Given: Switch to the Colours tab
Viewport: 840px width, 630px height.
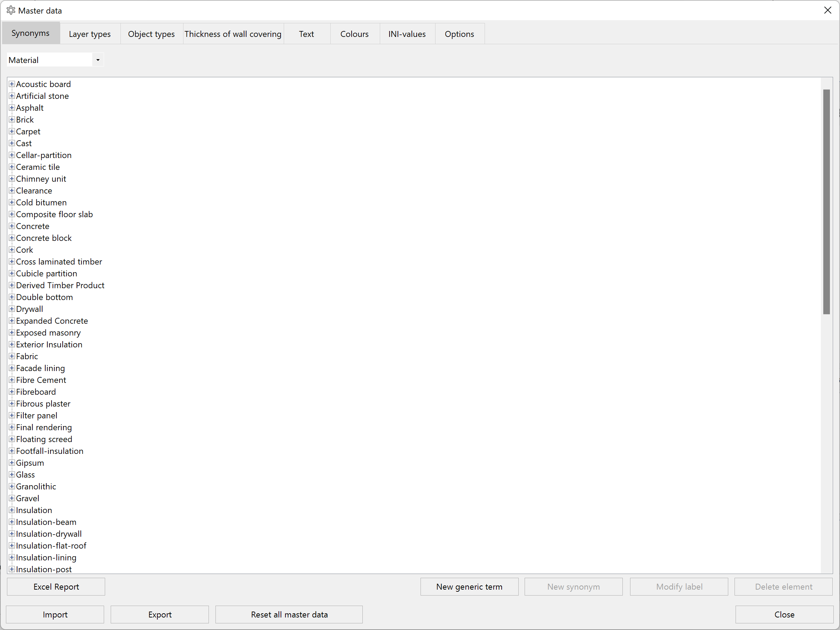Looking at the screenshot, I should pyautogui.click(x=354, y=34).
